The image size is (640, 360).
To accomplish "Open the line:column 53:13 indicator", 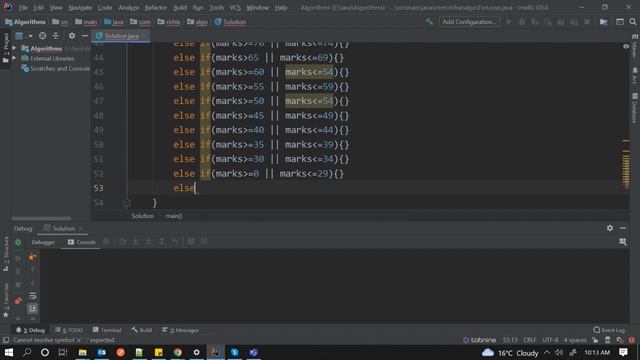I will 510,340.
